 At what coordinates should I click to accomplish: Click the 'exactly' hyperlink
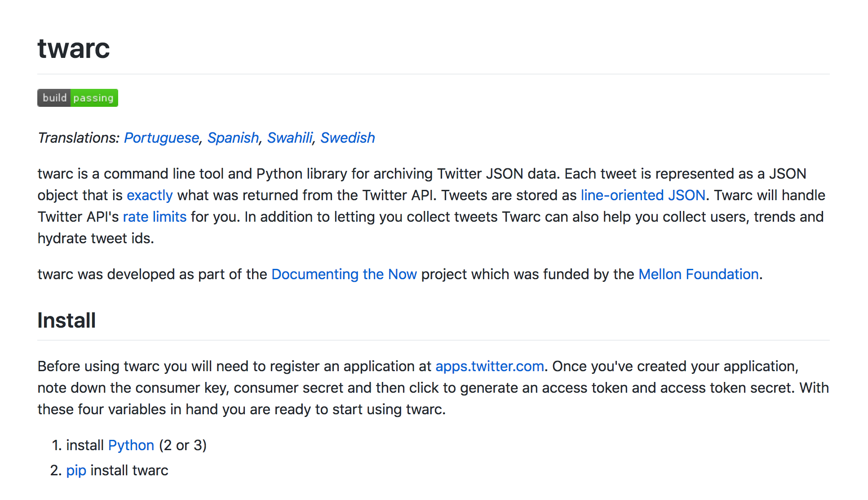click(x=149, y=195)
